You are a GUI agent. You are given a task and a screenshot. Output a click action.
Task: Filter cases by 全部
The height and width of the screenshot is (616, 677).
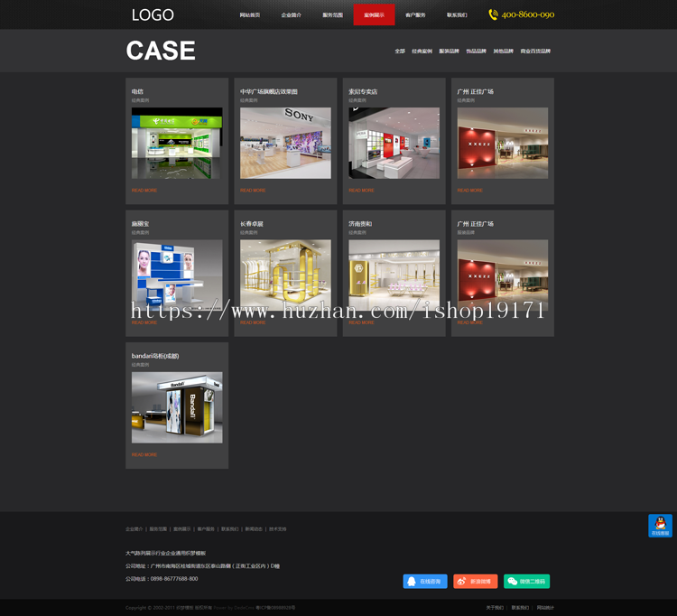400,51
